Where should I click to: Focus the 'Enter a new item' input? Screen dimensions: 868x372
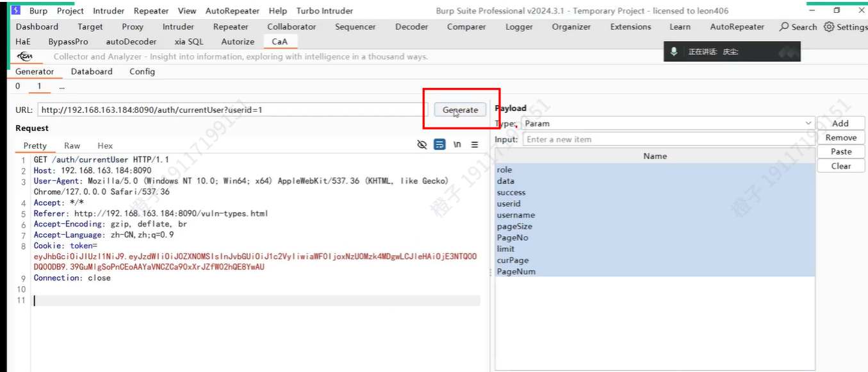coord(669,139)
